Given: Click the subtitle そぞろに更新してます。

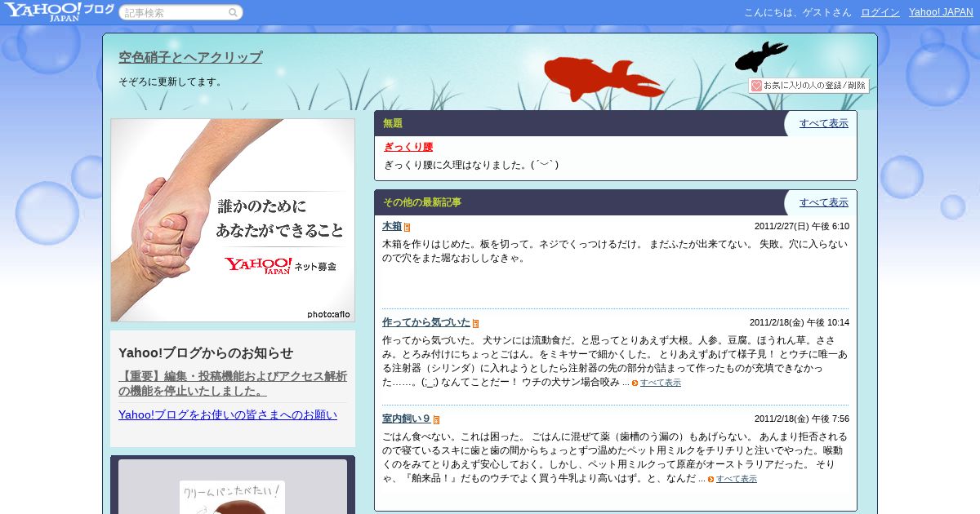Looking at the screenshot, I should 170,82.
